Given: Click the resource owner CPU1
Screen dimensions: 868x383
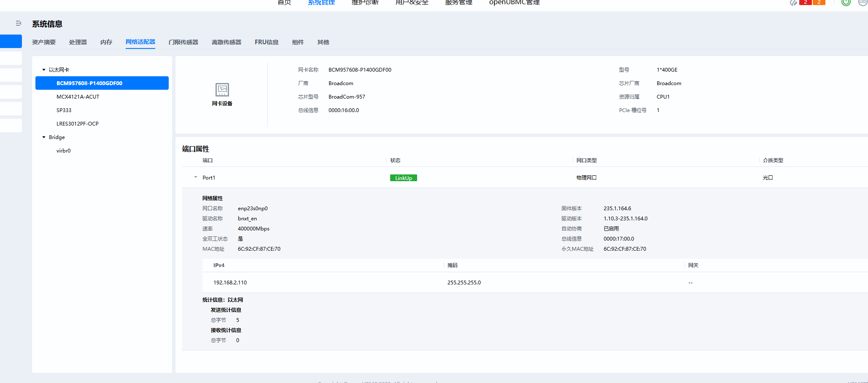Looking at the screenshot, I should pos(663,97).
